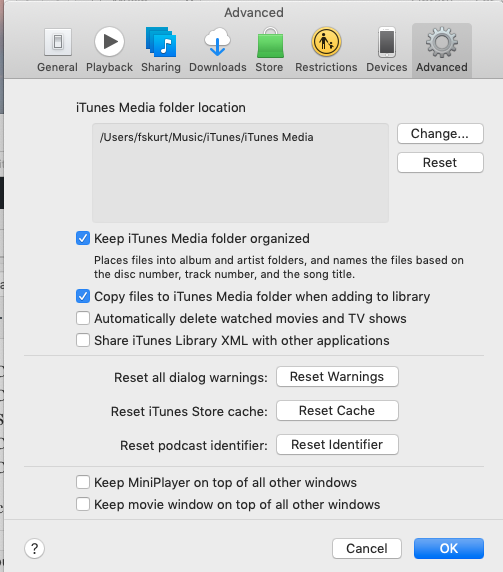Open the Sharing preferences icon
Viewport: 503px width, 572px height.
tap(161, 42)
